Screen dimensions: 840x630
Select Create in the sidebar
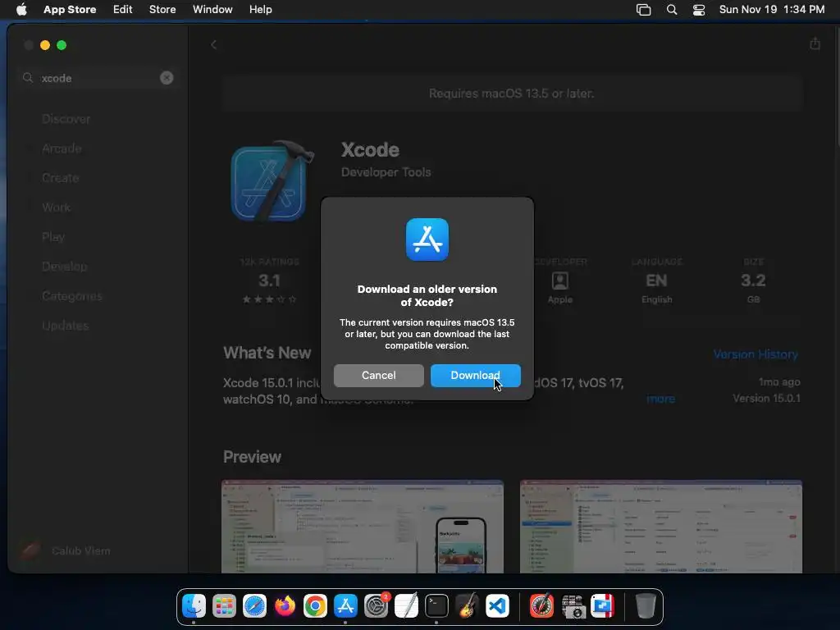[61, 178]
